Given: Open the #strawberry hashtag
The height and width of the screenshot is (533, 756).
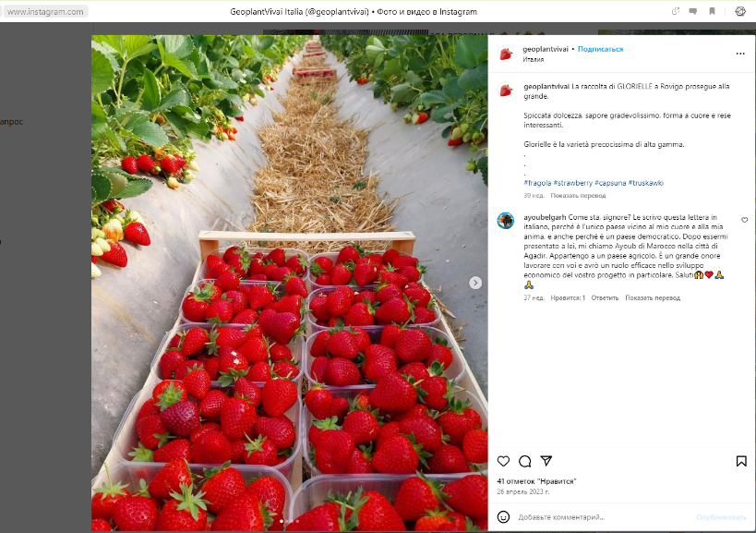Looking at the screenshot, I should [x=573, y=183].
